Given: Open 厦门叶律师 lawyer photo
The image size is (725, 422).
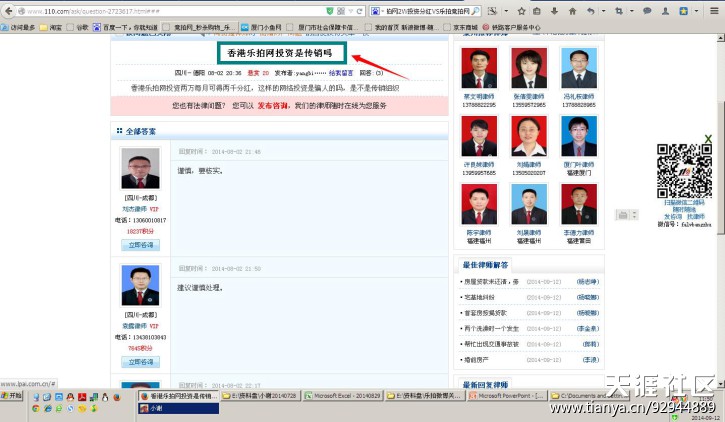Looking at the screenshot, I should coord(579,136).
